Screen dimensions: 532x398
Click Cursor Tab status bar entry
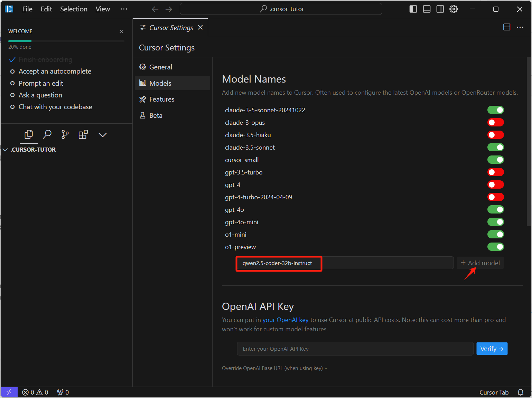point(494,392)
